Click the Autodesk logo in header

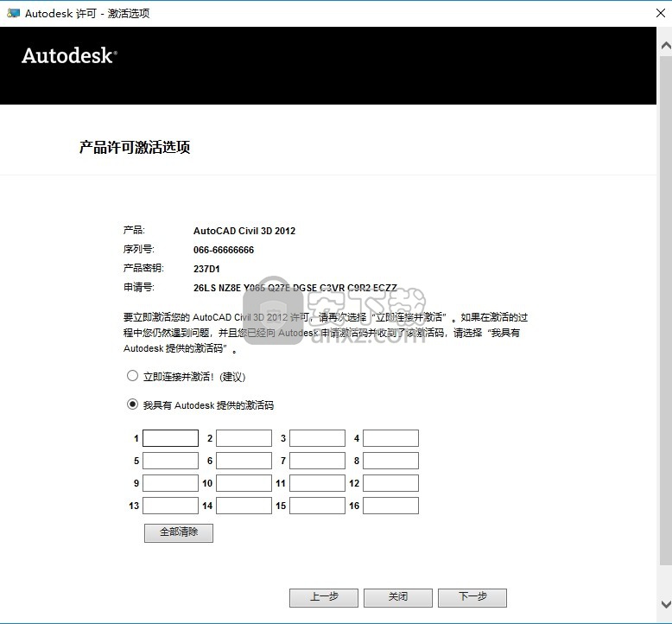(x=69, y=56)
